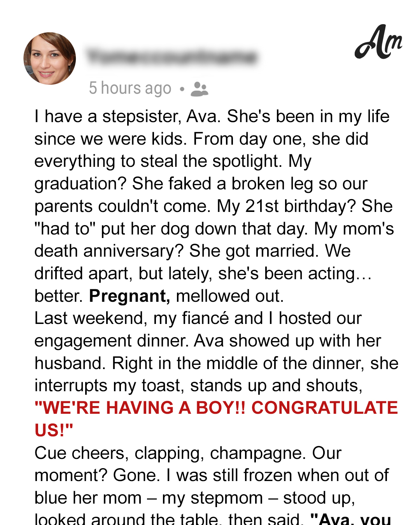Click the line starting 'death anniversary?'
The height and width of the screenshot is (525, 420).
(x=192, y=251)
